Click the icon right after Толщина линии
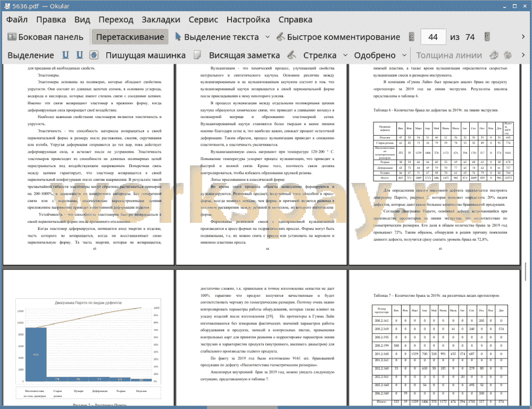 click(494, 55)
